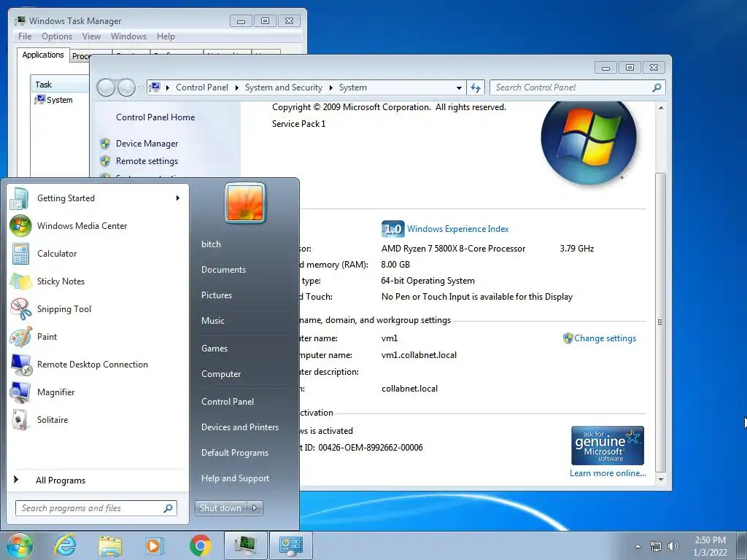Click the Device Manager shield icon
This screenshot has height=560, width=747.
pyautogui.click(x=105, y=144)
